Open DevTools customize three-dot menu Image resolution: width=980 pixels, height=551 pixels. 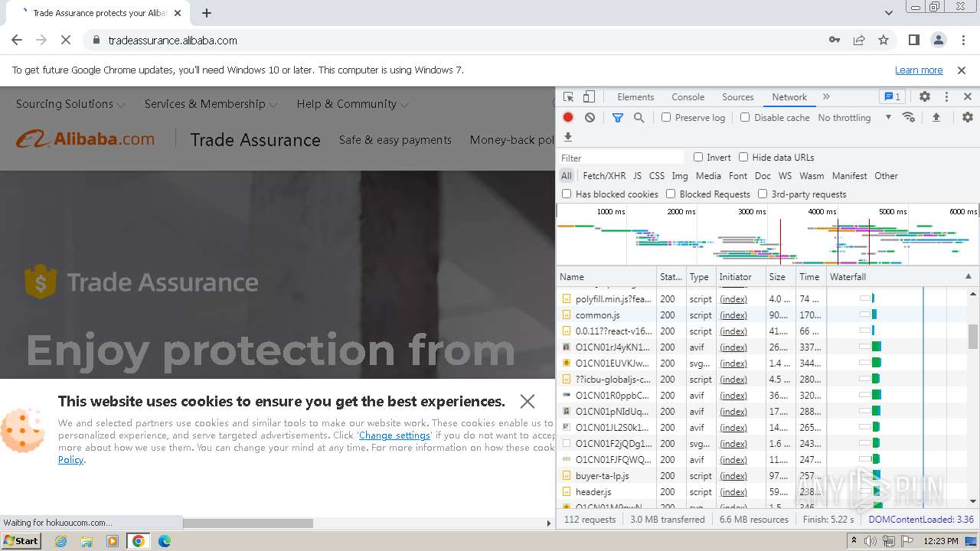point(946,97)
